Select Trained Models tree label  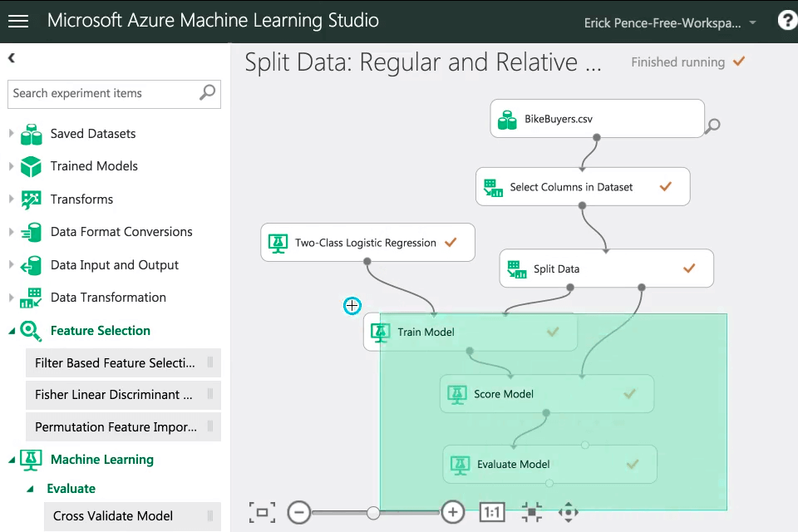click(94, 166)
